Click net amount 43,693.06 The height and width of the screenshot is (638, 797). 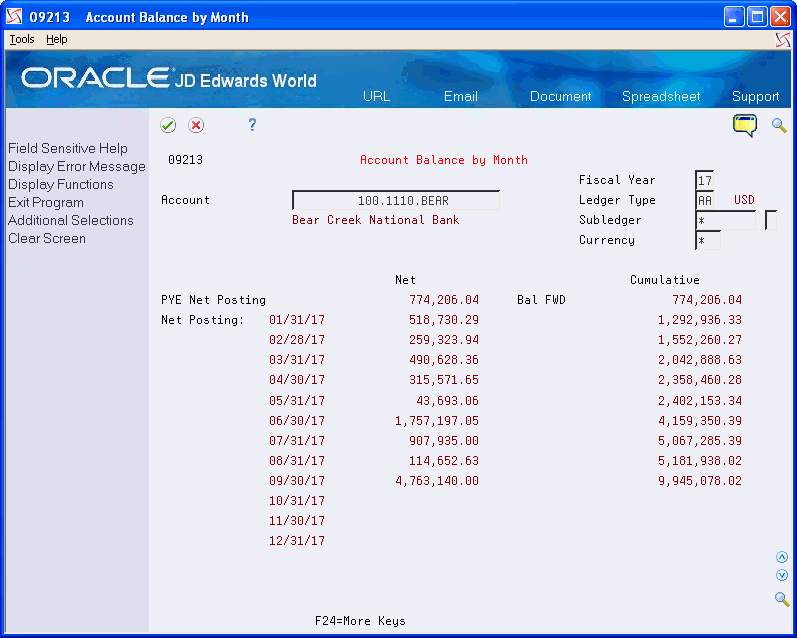coord(447,401)
